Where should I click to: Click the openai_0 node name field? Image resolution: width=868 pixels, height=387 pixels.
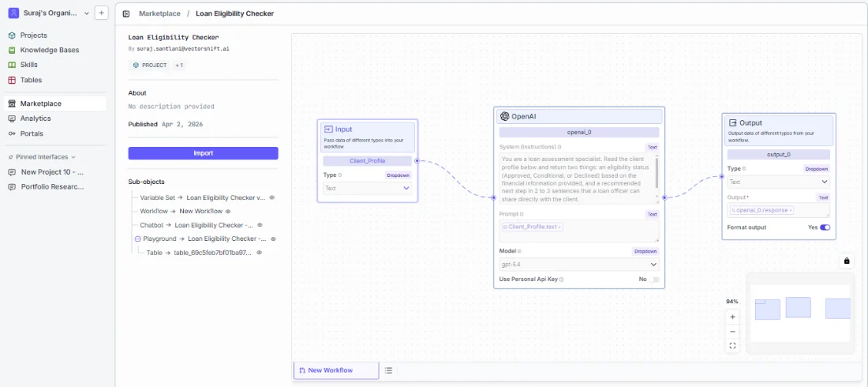pyautogui.click(x=579, y=133)
